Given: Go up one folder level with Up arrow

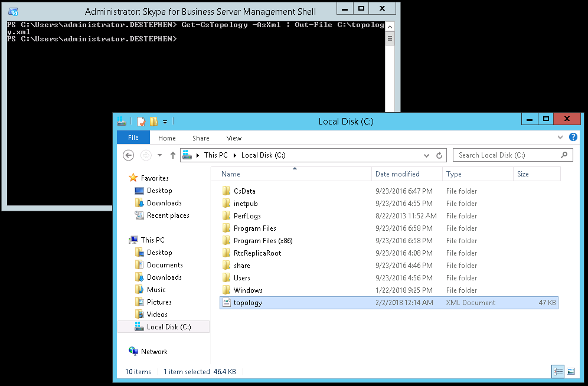Looking at the screenshot, I should [173, 155].
